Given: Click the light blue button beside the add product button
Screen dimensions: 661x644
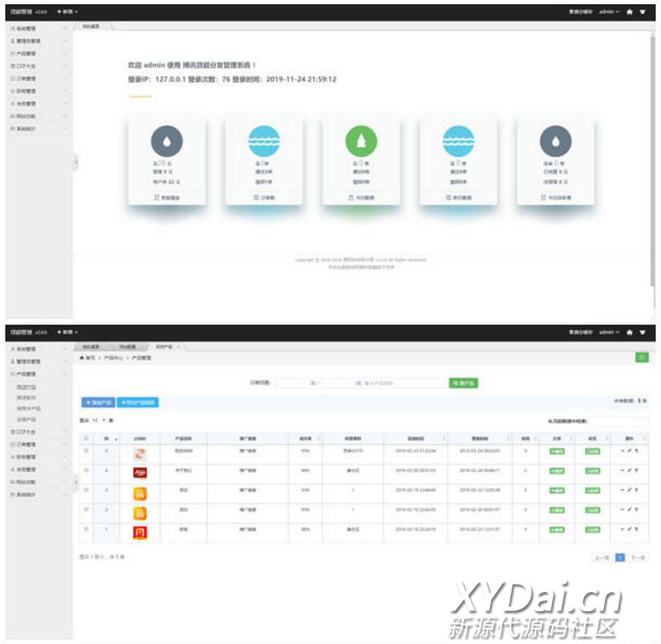Looking at the screenshot, I should (138, 403).
